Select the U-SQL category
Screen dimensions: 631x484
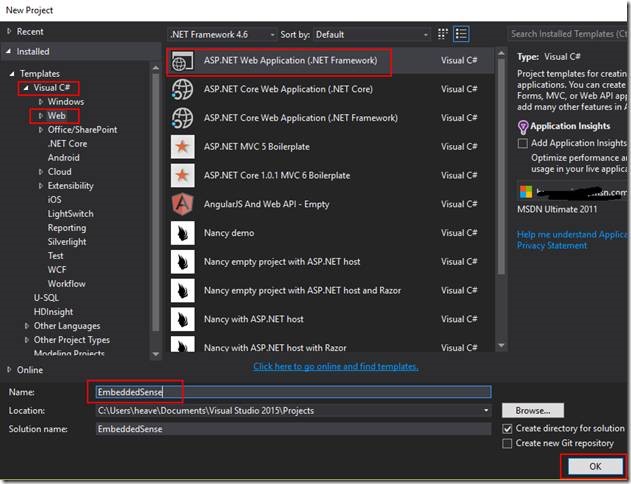pos(46,298)
